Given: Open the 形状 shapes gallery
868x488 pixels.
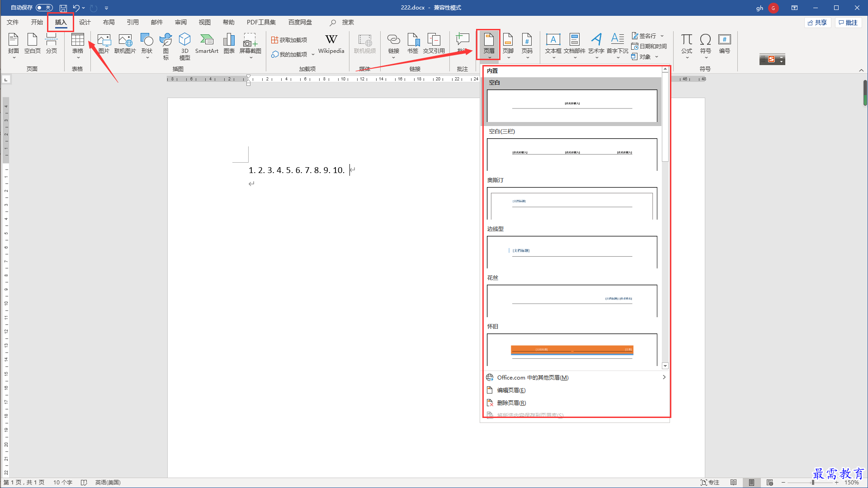Looking at the screenshot, I should 146,46.
